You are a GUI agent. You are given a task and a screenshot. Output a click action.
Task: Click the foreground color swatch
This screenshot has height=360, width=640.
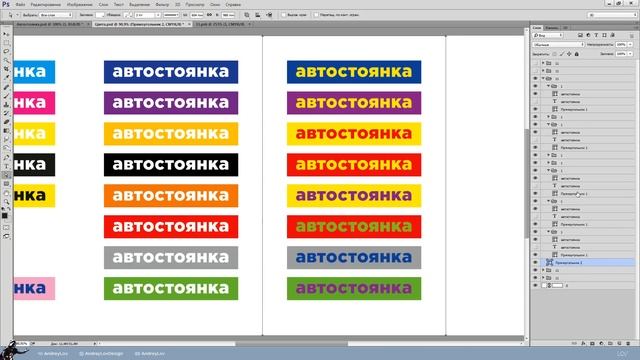click(x=4, y=216)
